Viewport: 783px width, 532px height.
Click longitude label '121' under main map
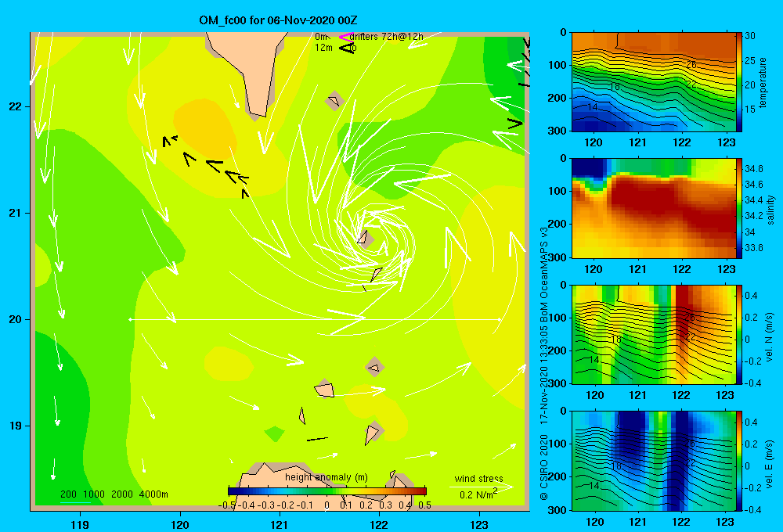tap(280, 524)
